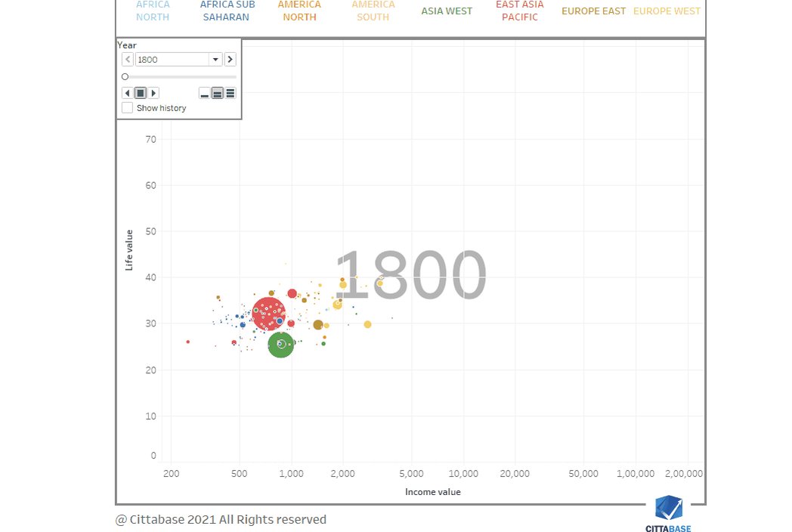
Task: Stop the year animation playback
Action: (141, 93)
